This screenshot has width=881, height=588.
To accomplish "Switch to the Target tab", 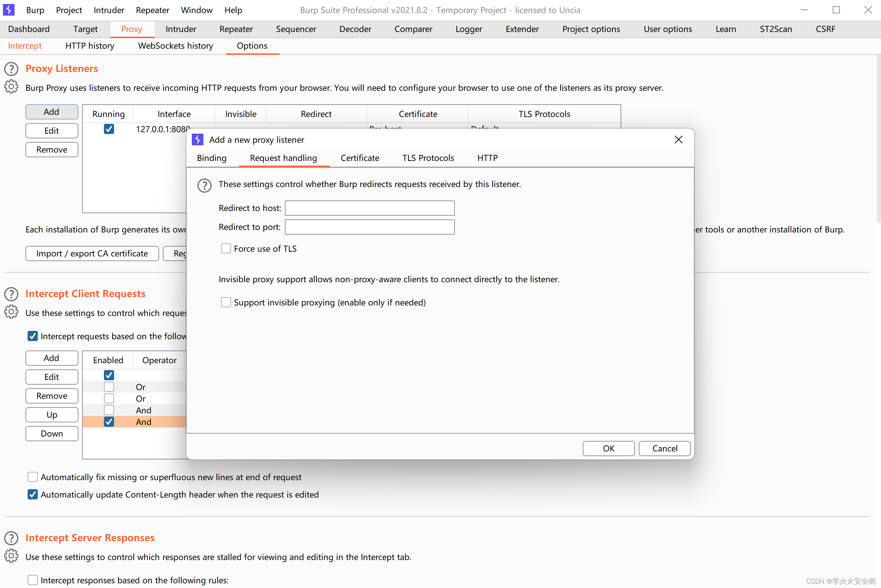I will point(85,29).
